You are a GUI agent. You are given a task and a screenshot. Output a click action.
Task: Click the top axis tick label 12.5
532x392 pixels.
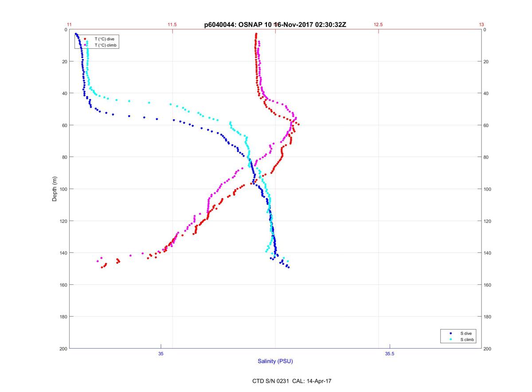pos(378,25)
